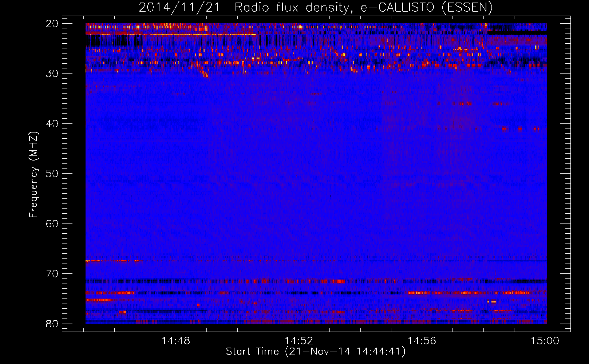This screenshot has height=364, width=589.
Task: Click the 'Frequency (MHZ)' axis label
Action: coord(33,175)
